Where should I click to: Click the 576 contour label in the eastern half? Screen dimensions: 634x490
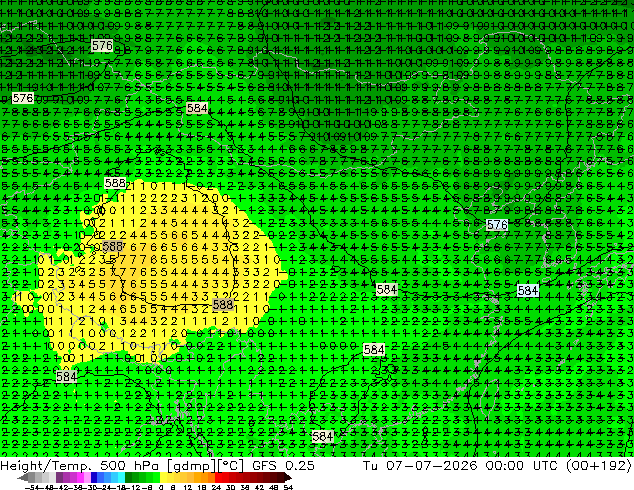(x=497, y=225)
